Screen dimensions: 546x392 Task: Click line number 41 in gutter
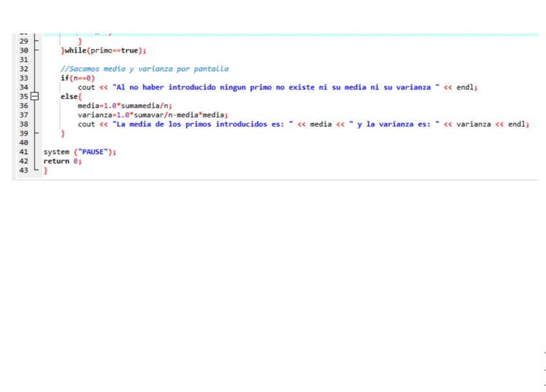pyautogui.click(x=24, y=152)
